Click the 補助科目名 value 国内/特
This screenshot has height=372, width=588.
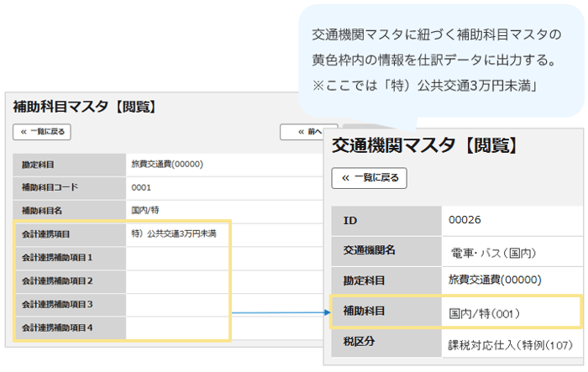145,211
